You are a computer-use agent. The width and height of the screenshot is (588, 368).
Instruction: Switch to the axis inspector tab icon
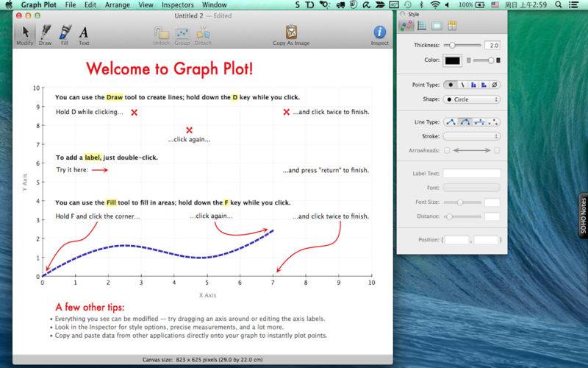(422, 26)
